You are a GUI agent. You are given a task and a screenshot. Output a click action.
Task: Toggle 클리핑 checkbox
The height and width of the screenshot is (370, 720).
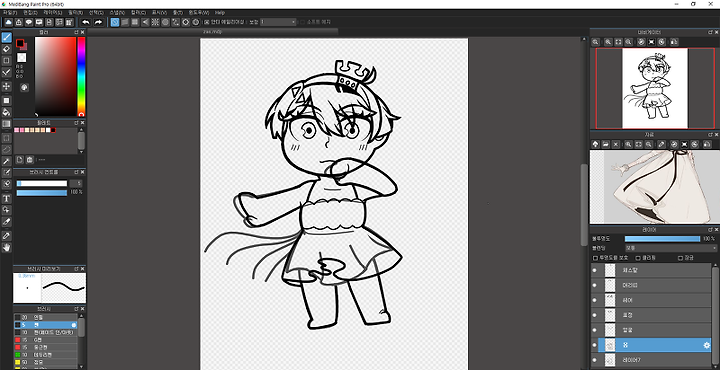coord(638,258)
